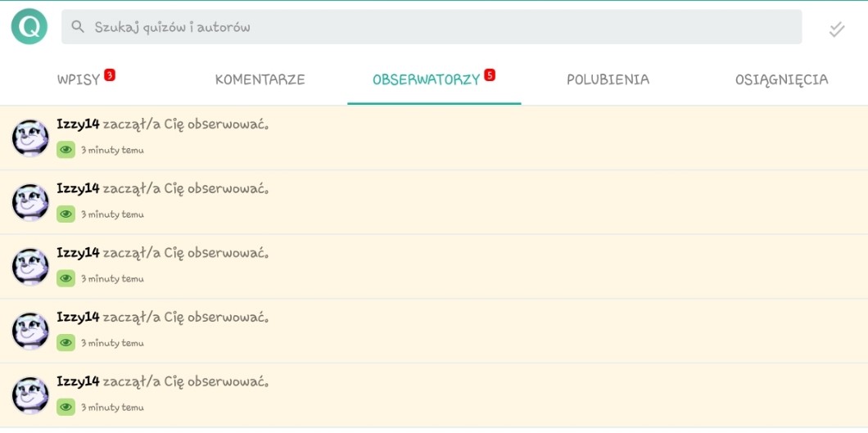Click the red badge 5 on Obserwatorzy
Image resolution: width=868 pixels, height=433 pixels.
[490, 75]
